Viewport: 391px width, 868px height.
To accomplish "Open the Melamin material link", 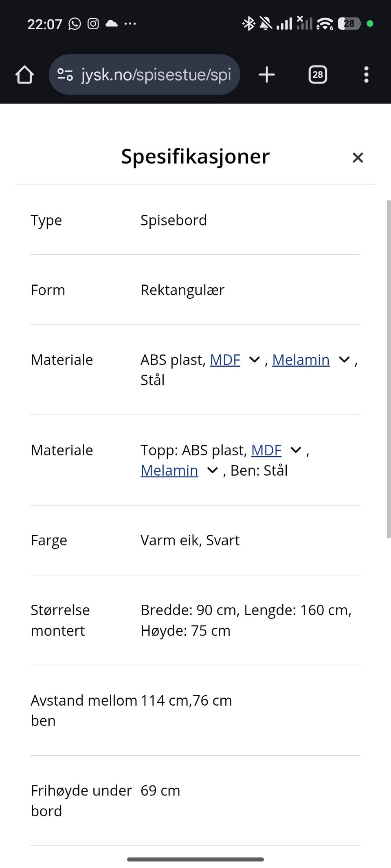I will (x=301, y=360).
